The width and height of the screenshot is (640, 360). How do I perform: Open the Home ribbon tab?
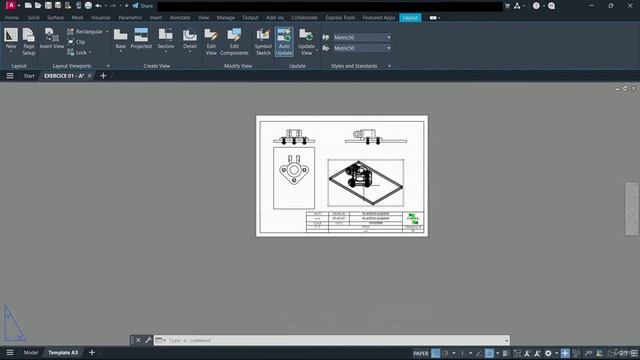click(x=11, y=18)
